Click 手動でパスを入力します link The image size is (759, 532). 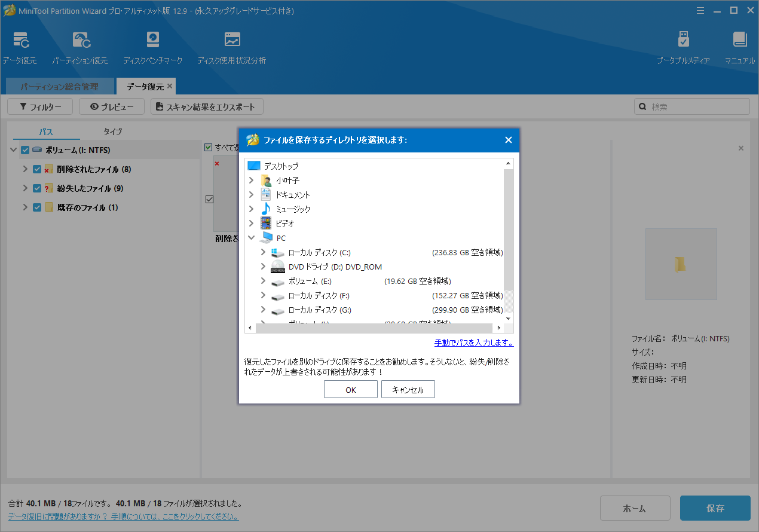pos(473,343)
